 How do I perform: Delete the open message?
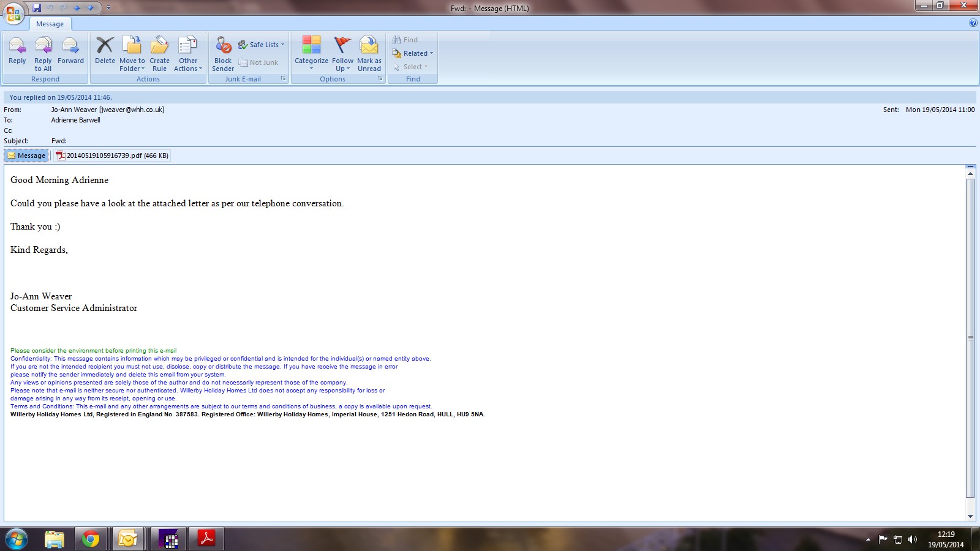pyautogui.click(x=105, y=51)
